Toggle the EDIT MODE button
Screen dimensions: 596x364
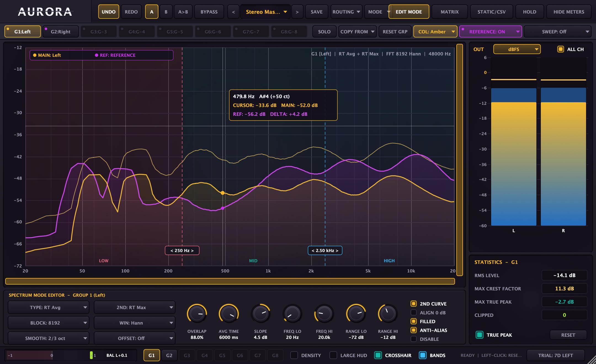click(x=409, y=12)
